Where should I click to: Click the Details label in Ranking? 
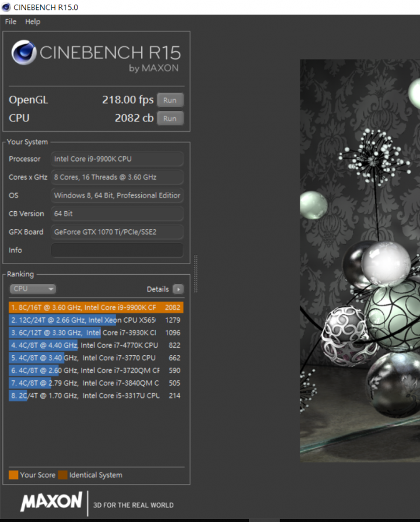[x=158, y=289]
